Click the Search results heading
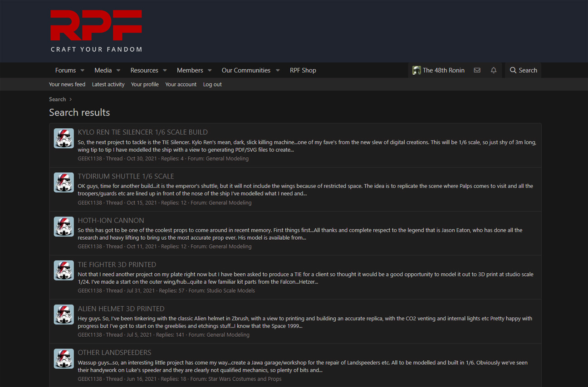588x387 pixels. pos(79,112)
